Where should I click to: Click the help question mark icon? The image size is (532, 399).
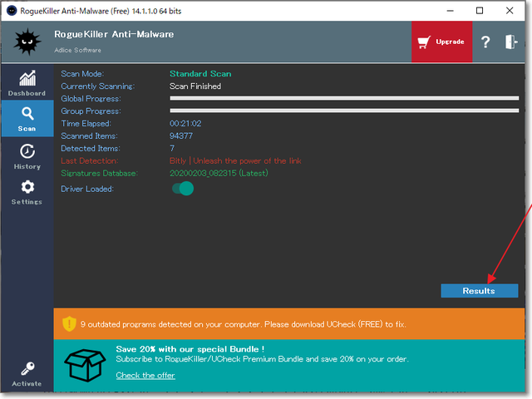point(485,42)
